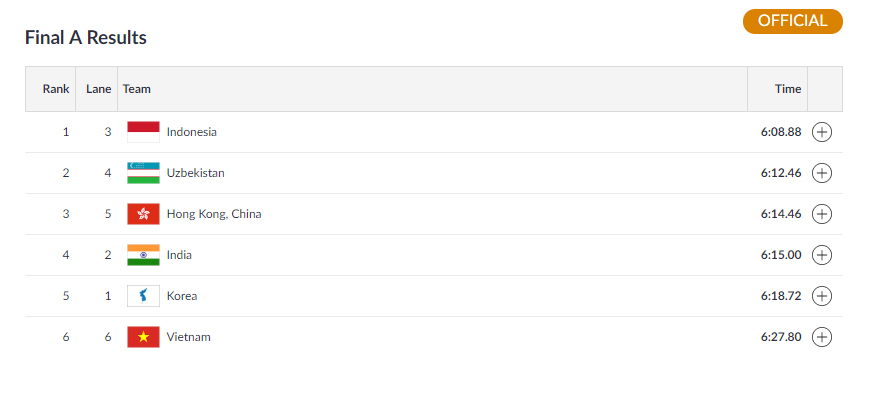Expand Indonesia row details with plus icon
Screen dimensions: 877x405
pos(822,132)
